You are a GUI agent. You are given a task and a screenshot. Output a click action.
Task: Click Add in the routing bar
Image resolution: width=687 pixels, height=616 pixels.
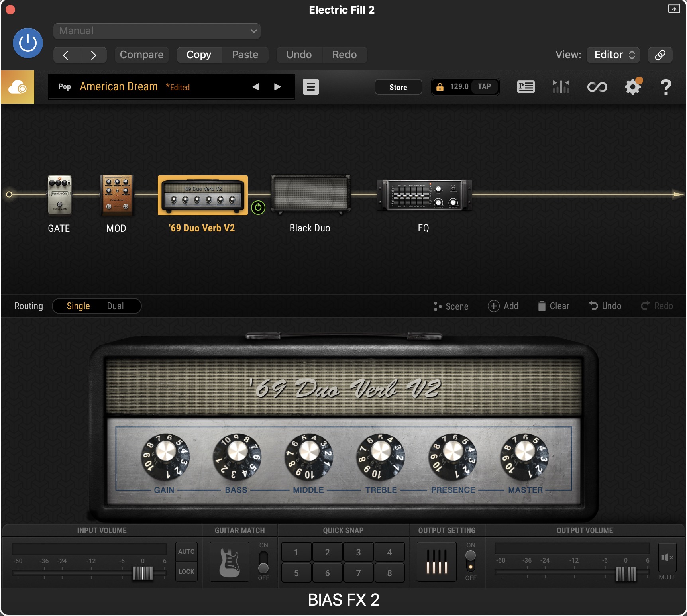[503, 306]
